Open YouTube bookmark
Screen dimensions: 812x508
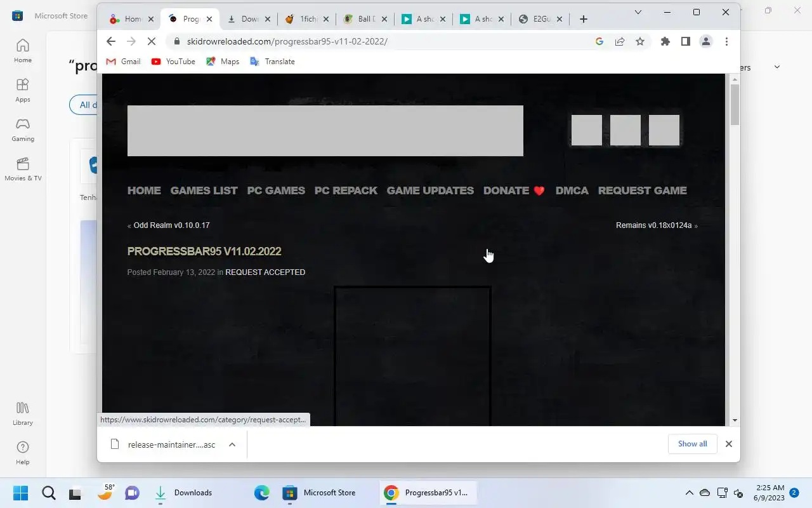click(173, 62)
